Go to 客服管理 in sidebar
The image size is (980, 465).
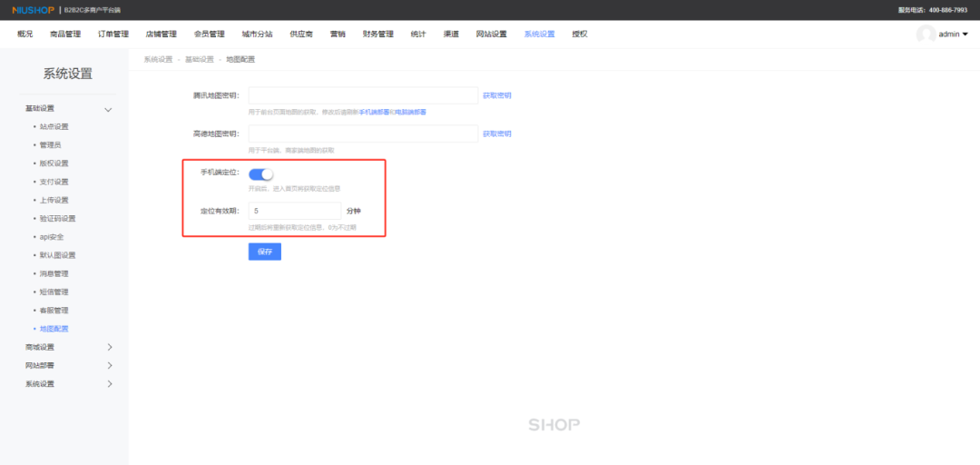(x=54, y=311)
